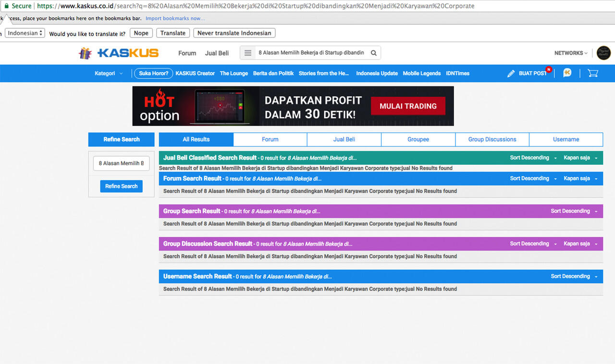Open Sort Descending in Group Search Result
This screenshot has height=364, width=615.
[x=574, y=211]
